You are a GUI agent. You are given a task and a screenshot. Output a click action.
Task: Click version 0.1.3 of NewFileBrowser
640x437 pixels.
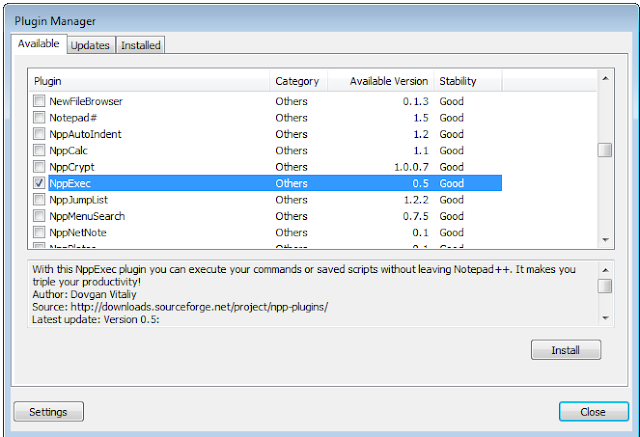pyautogui.click(x=416, y=101)
